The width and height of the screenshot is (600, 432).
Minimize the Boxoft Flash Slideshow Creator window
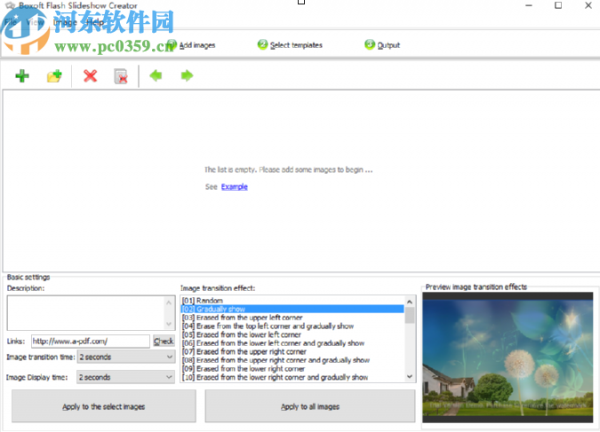529,5
